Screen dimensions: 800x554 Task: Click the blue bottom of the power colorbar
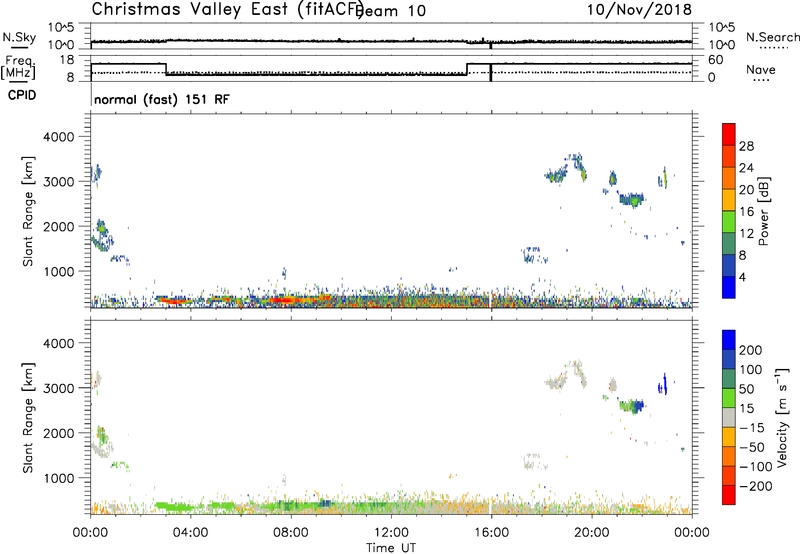(x=729, y=287)
